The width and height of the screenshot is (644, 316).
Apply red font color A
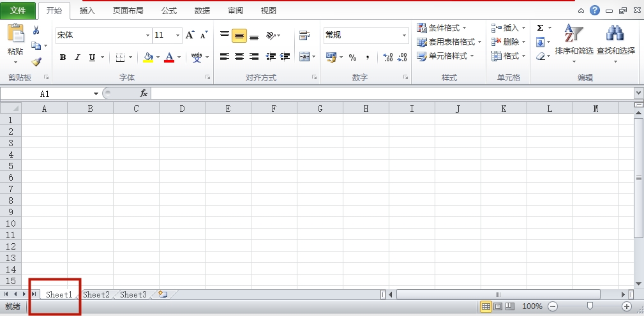(169, 57)
